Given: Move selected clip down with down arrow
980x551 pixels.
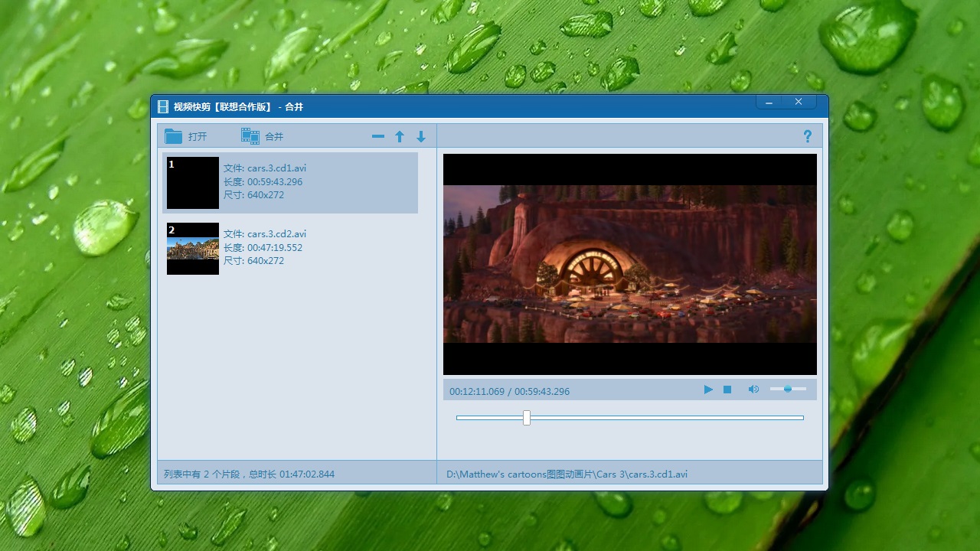Looking at the screenshot, I should coord(420,136).
